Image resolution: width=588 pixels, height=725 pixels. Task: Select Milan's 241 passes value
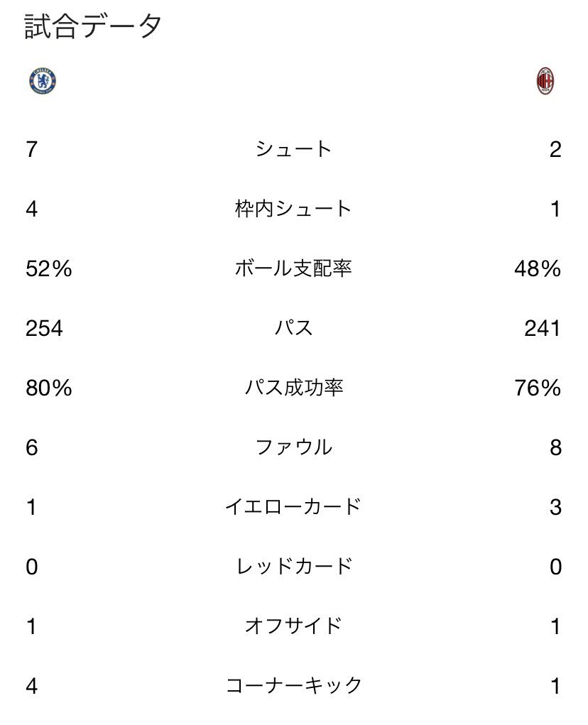click(x=543, y=328)
